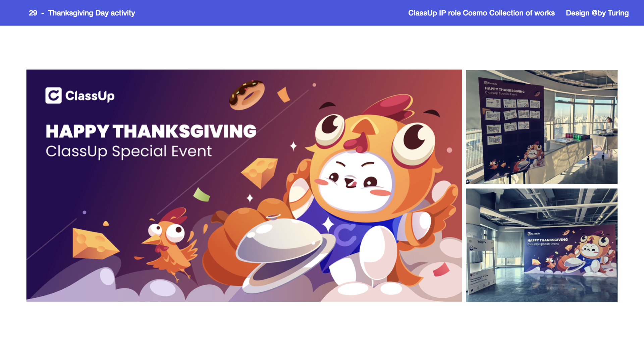Screen dimensions: 644x362
Task: Click the ClassUp logo icon on banner
Action: 54,96
